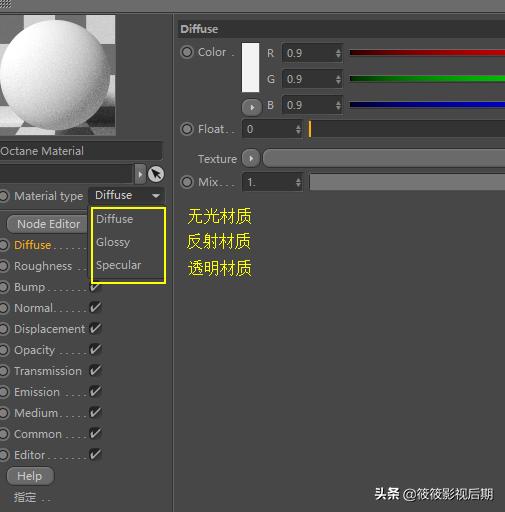Toggle the Emission channel checkbox

(95, 392)
